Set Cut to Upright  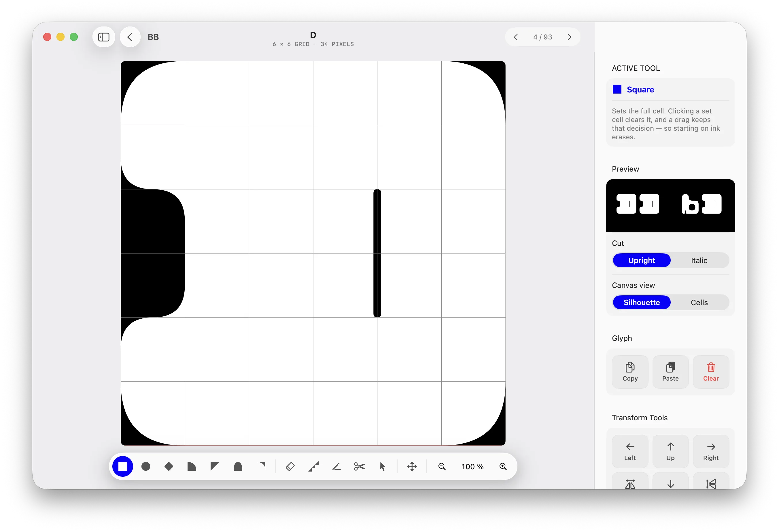pyautogui.click(x=642, y=260)
